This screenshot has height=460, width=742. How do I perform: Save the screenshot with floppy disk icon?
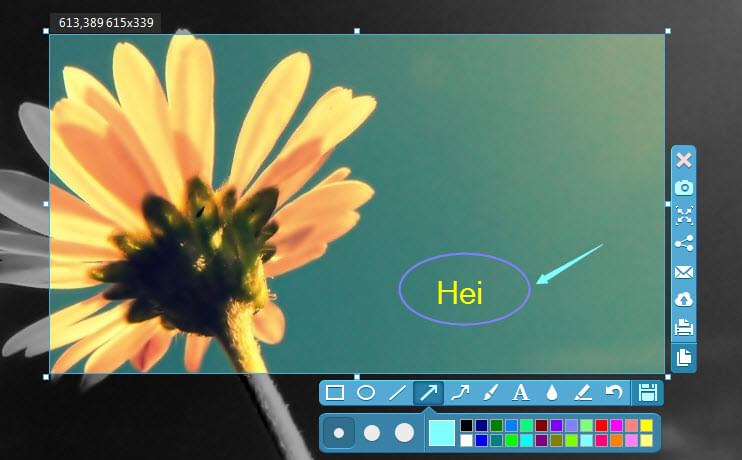tap(647, 393)
